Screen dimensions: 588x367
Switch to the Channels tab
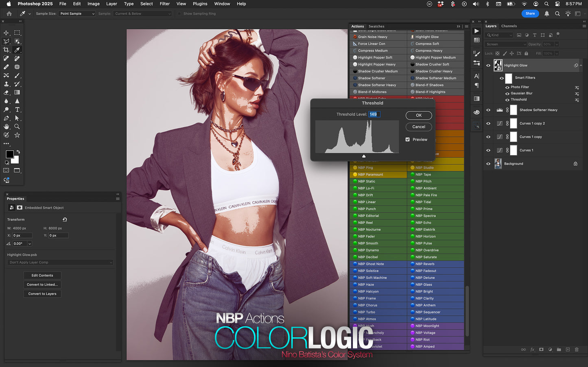pos(509,26)
